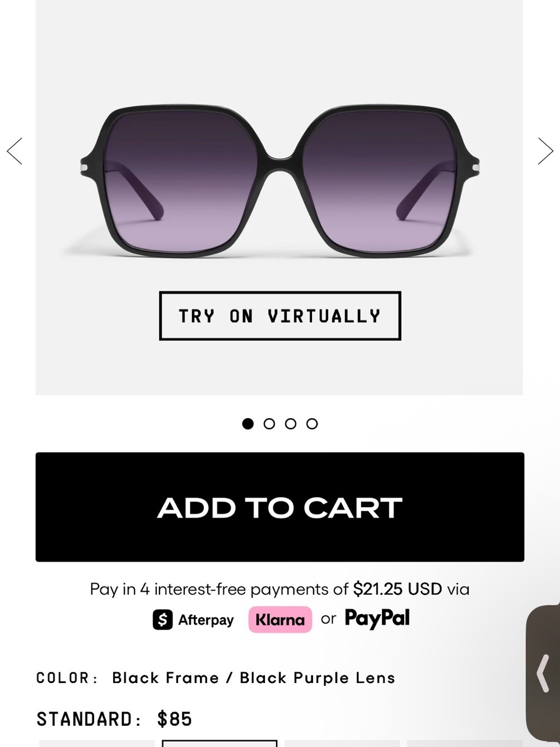Switch to the third carousel dot
560x747 pixels.
pyautogui.click(x=291, y=424)
